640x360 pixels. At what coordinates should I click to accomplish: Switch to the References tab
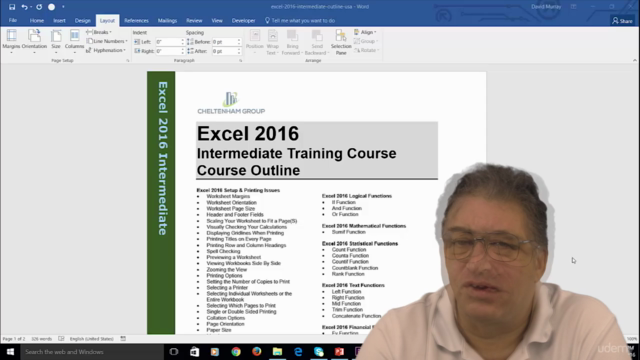[x=136, y=20]
